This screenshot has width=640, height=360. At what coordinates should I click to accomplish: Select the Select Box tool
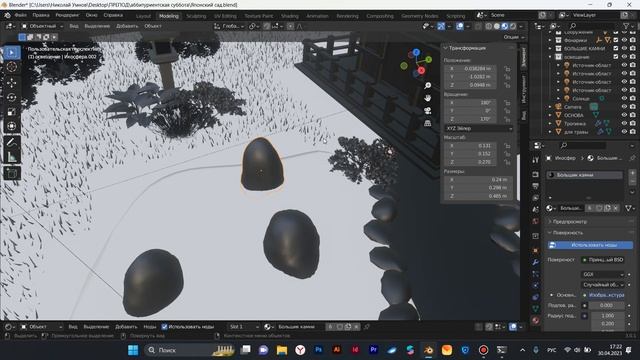[11, 53]
